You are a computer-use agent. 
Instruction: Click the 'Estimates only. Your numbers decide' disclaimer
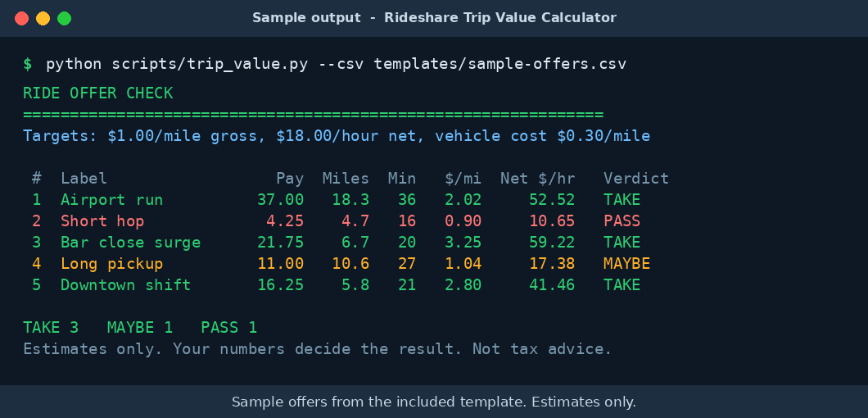[x=317, y=349]
